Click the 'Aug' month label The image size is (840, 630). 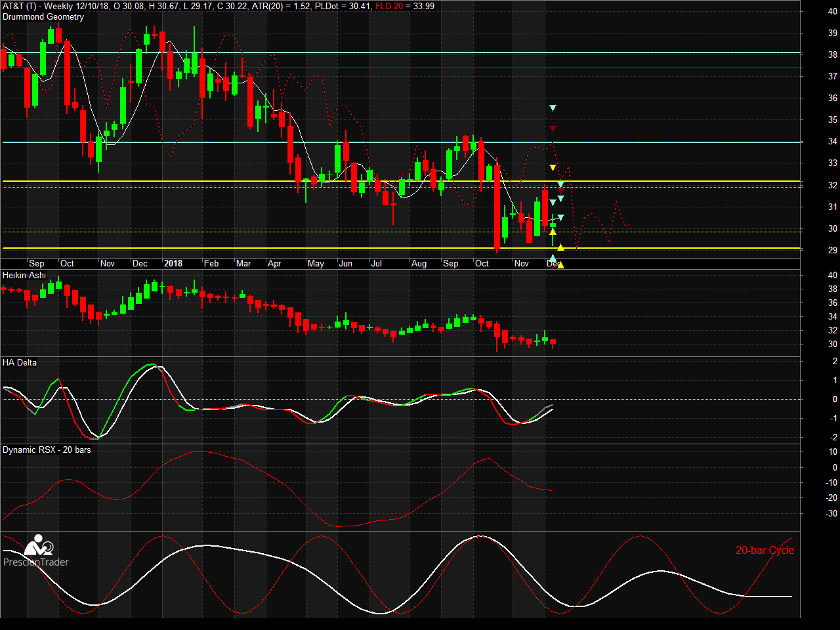coord(419,263)
